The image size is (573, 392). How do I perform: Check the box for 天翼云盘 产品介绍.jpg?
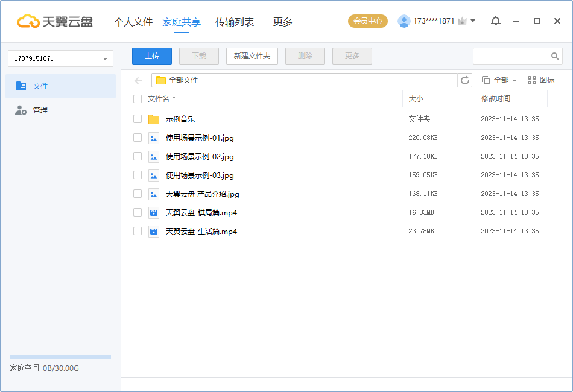pyautogui.click(x=138, y=193)
